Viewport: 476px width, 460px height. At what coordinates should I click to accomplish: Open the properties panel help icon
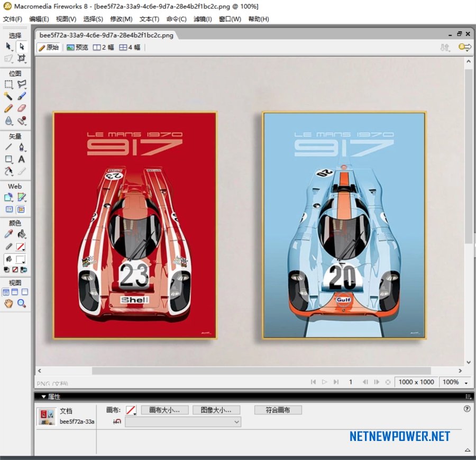pyautogui.click(x=467, y=409)
